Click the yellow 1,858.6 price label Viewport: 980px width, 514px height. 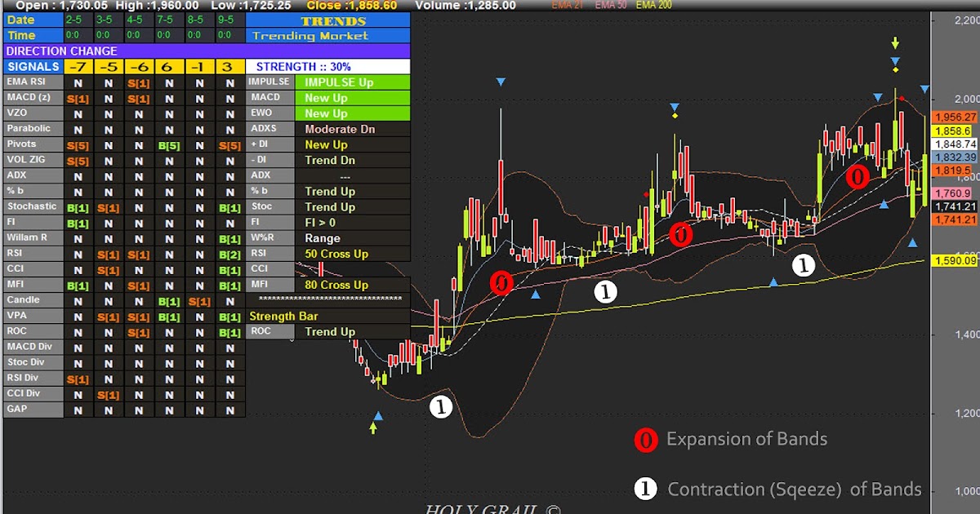pyautogui.click(x=951, y=131)
